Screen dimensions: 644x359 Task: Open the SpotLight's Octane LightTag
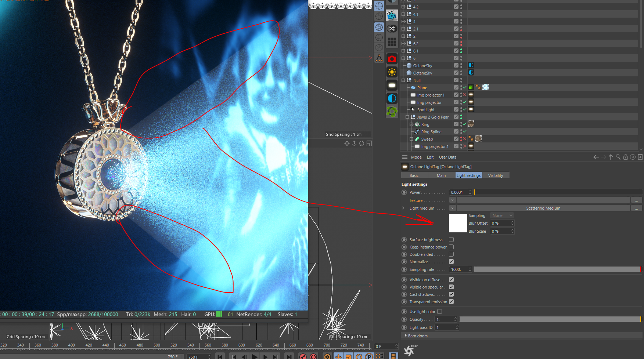(471, 109)
